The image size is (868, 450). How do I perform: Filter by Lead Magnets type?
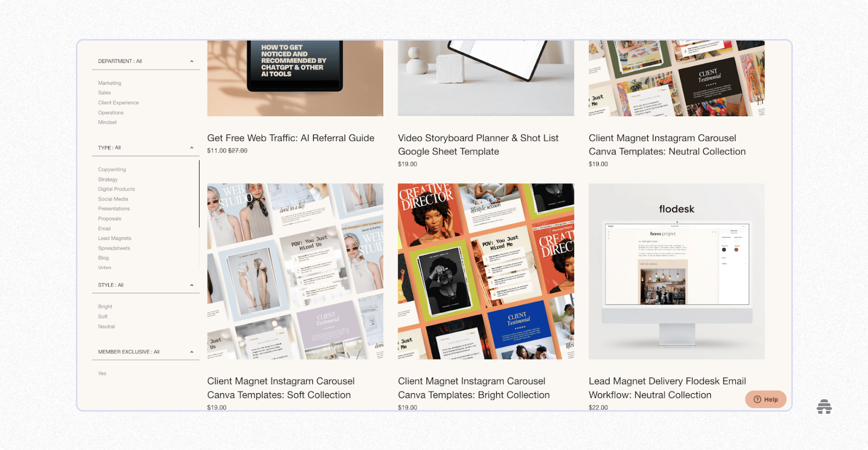[114, 238]
